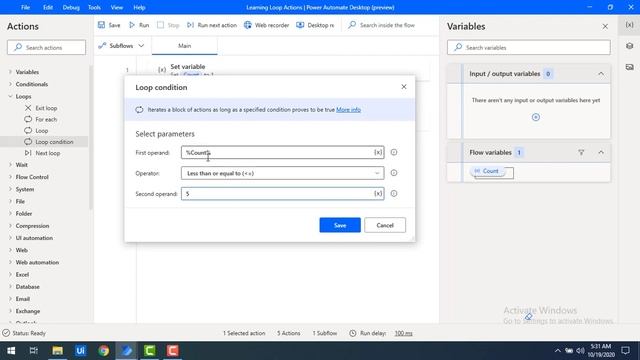Open the Desktop recorder
The width and height of the screenshot is (640, 360).
[x=315, y=25]
